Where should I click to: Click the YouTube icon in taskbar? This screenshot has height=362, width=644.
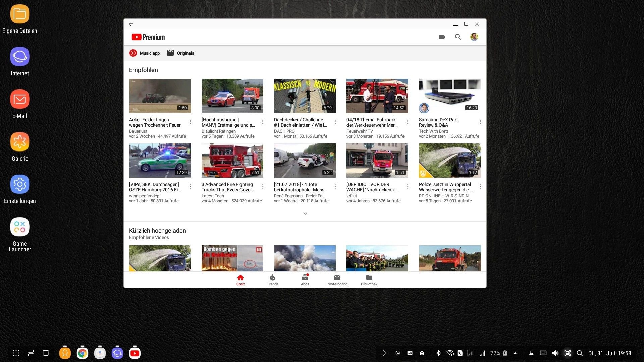tap(135, 353)
